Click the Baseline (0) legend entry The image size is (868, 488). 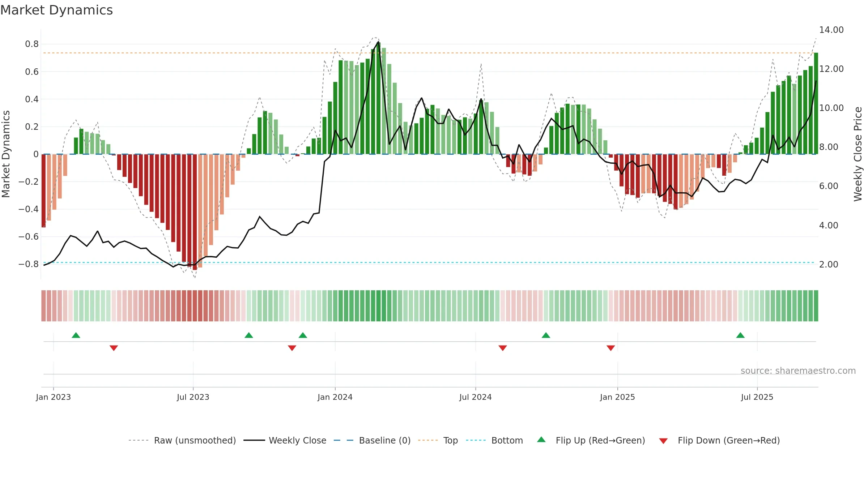point(372,440)
